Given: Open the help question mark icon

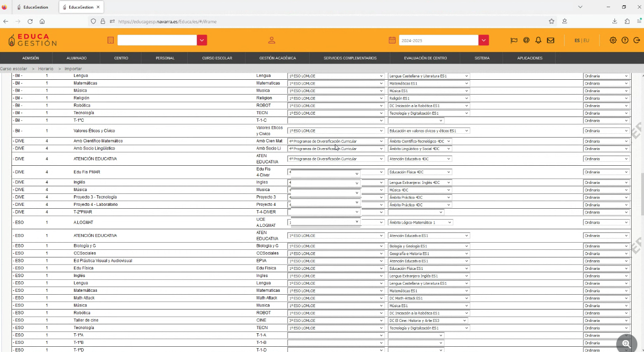Looking at the screenshot, I should [x=625, y=40].
